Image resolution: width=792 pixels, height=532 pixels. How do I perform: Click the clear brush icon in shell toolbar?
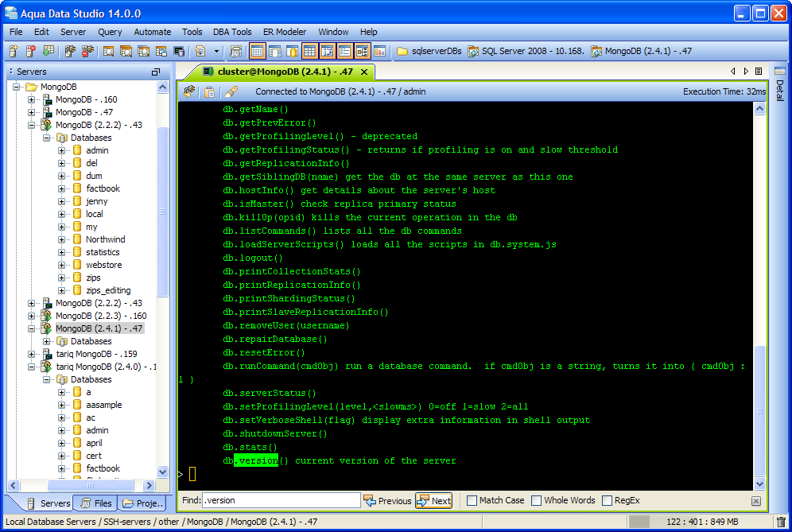231,91
